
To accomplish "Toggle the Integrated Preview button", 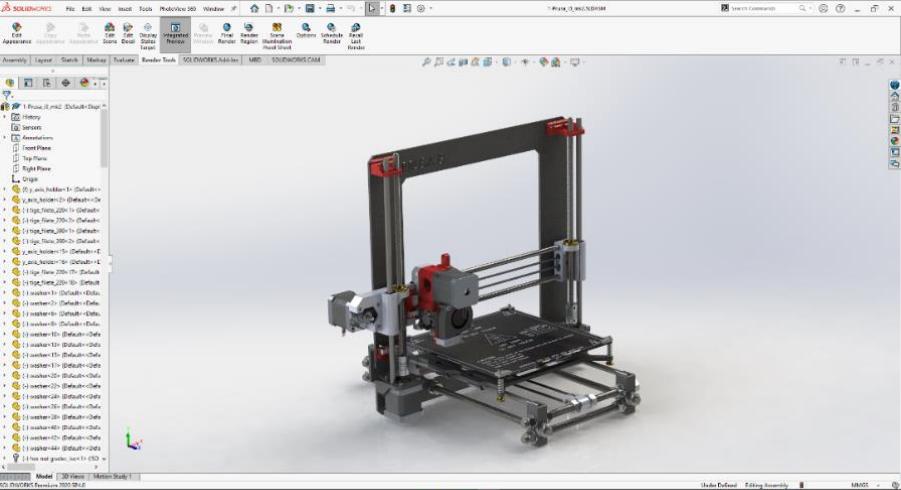I will [175, 33].
